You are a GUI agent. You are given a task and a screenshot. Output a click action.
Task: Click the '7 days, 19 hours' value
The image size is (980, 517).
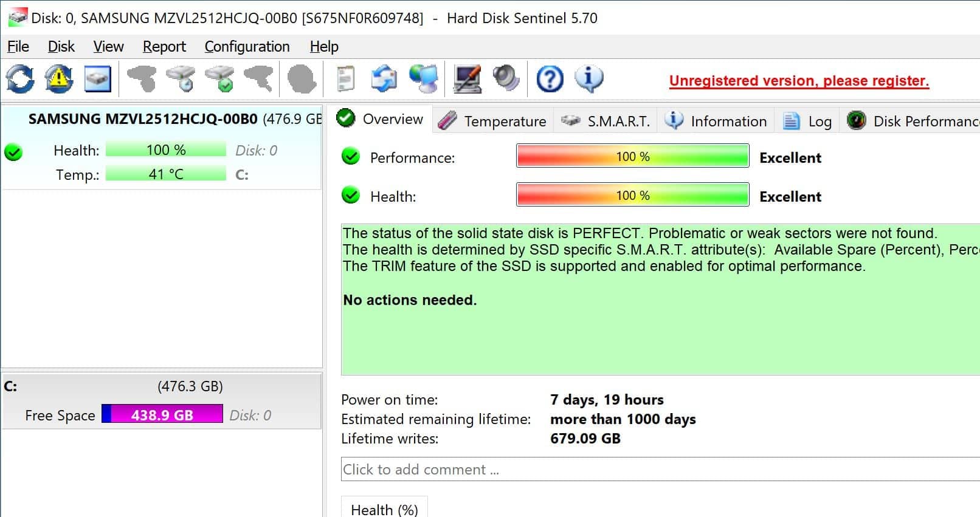[x=607, y=399]
